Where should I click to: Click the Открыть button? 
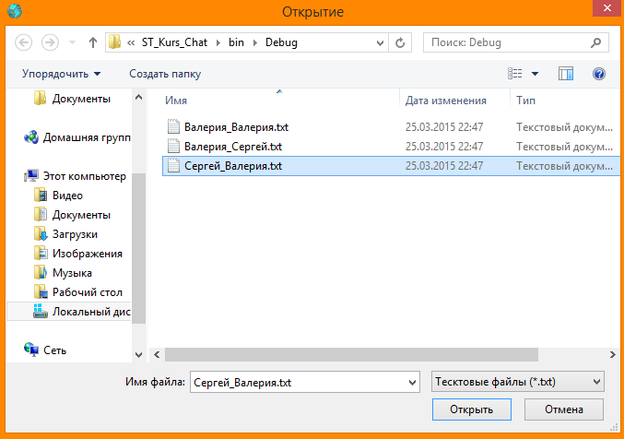472,410
